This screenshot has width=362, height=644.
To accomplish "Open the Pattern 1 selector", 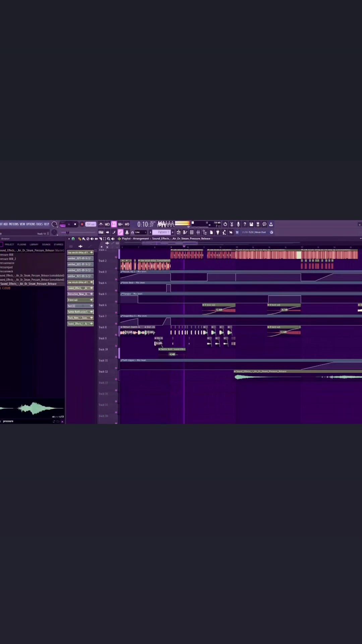I will point(162,232).
